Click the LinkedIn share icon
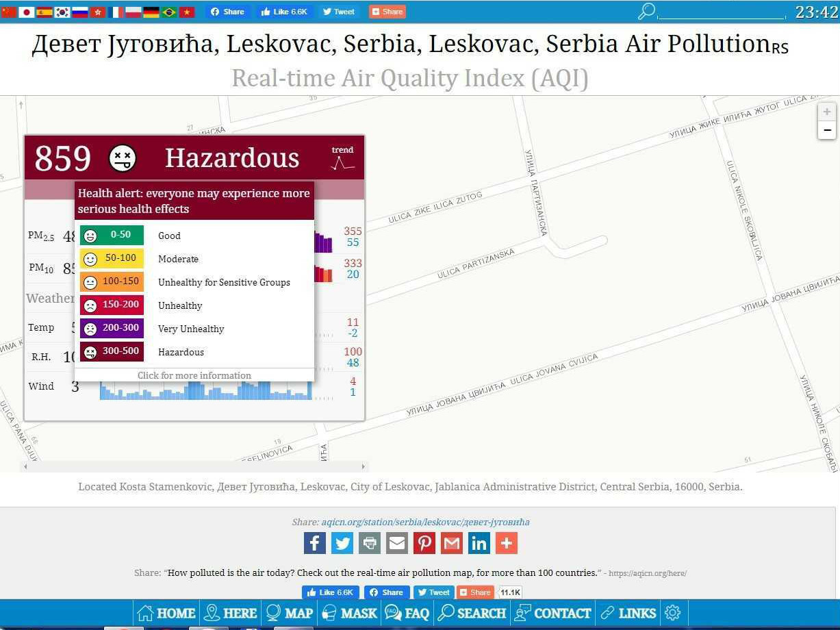The width and height of the screenshot is (840, 630). tap(479, 543)
